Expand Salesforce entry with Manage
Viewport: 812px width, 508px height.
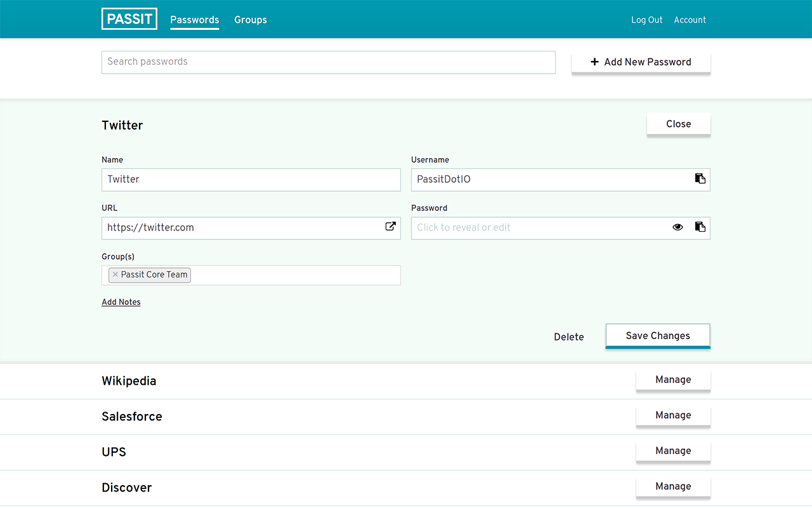(672, 415)
